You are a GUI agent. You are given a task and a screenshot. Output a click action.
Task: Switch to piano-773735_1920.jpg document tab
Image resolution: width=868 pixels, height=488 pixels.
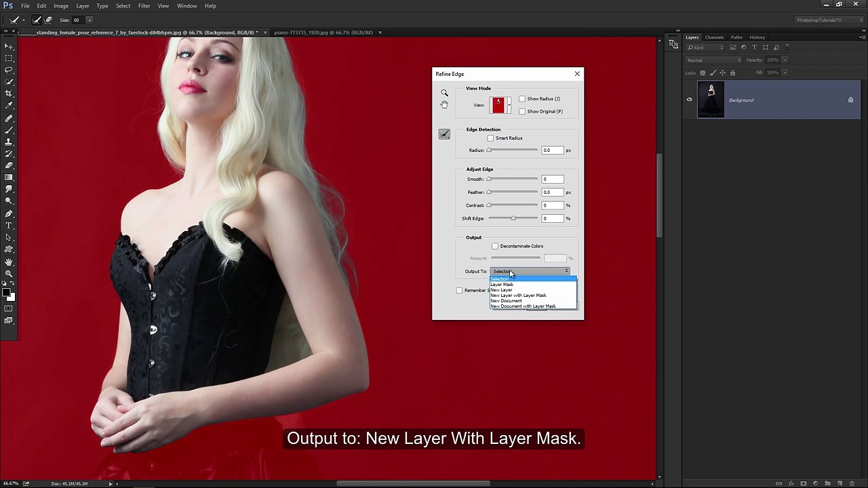[x=323, y=33]
